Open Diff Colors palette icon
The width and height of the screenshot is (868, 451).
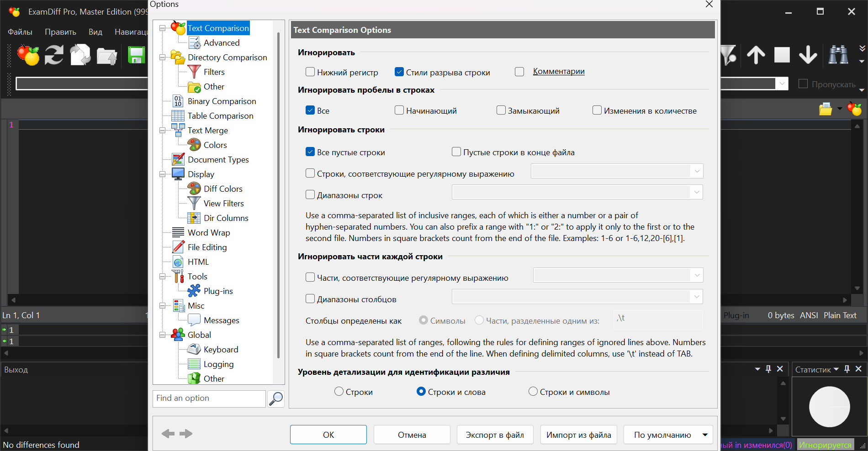(x=194, y=189)
